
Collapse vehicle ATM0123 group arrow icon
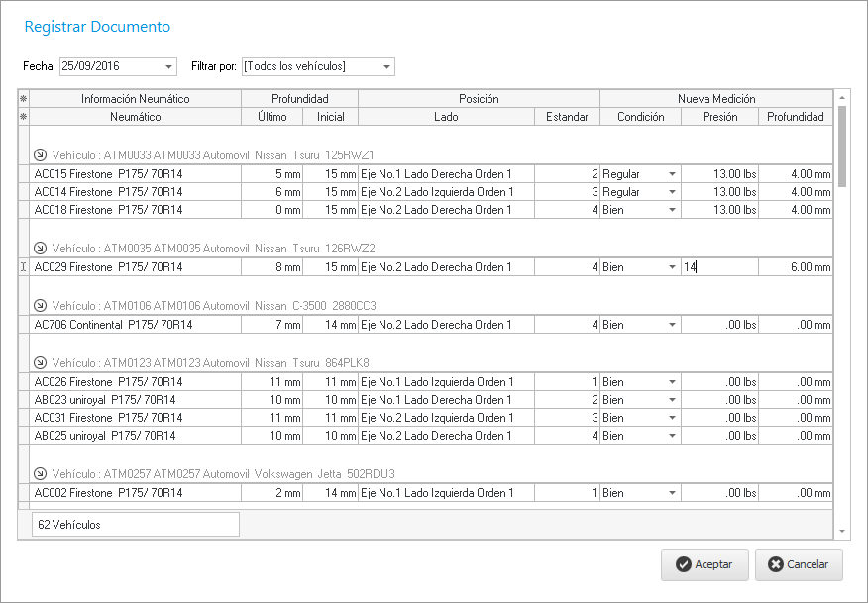click(x=41, y=362)
